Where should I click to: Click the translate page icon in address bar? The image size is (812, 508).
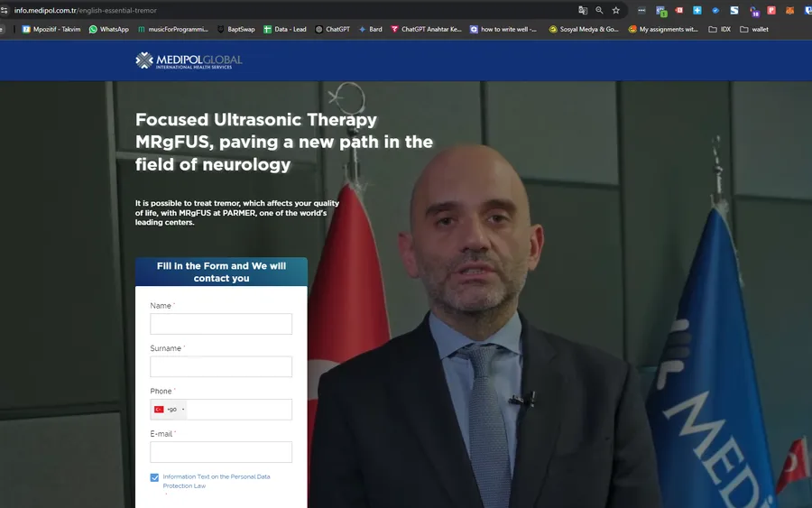click(x=583, y=10)
